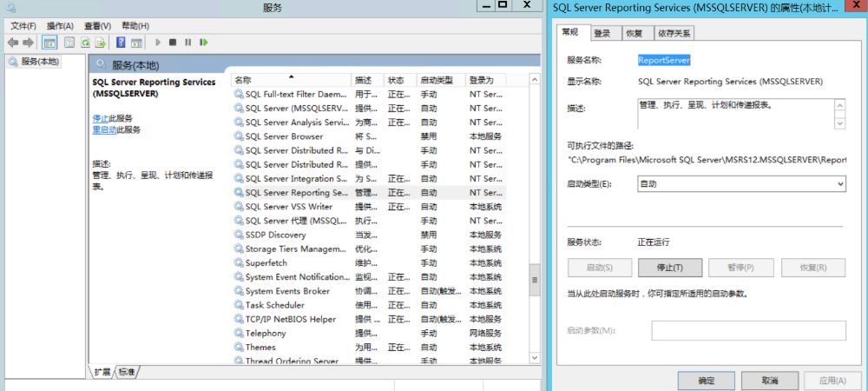Click gear icon of SQL Full-text Filter Daemon

(x=239, y=94)
